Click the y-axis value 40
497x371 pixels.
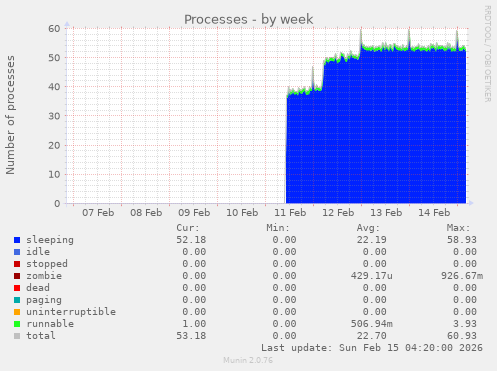pos(54,87)
